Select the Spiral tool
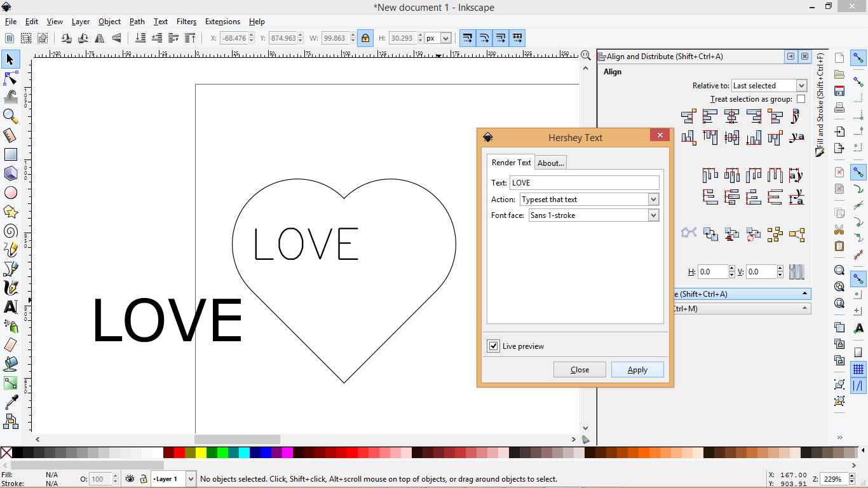This screenshot has height=488, width=868. tap(10, 231)
